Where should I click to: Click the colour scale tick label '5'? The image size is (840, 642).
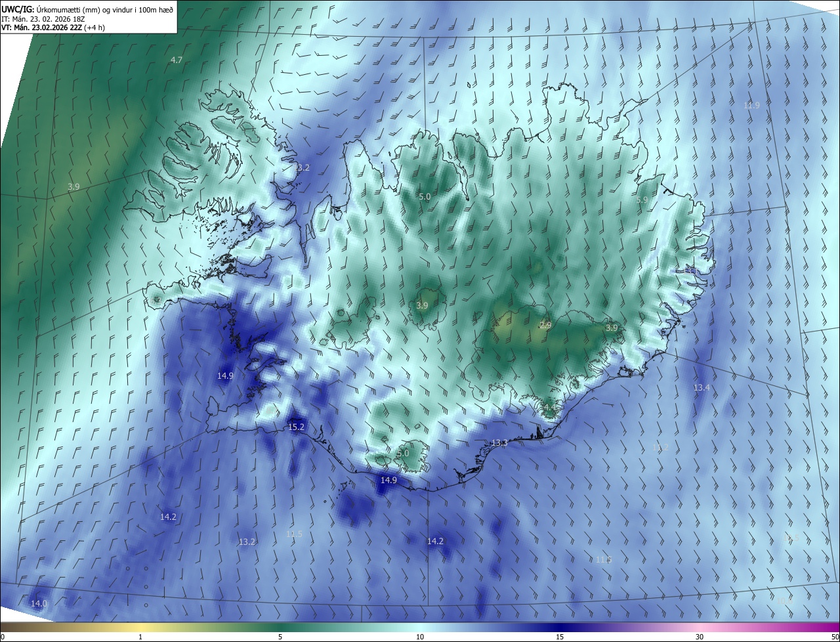coord(280,637)
